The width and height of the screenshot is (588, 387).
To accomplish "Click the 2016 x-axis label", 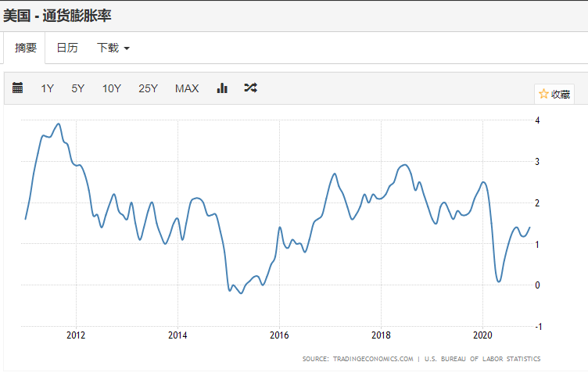I will (x=279, y=335).
